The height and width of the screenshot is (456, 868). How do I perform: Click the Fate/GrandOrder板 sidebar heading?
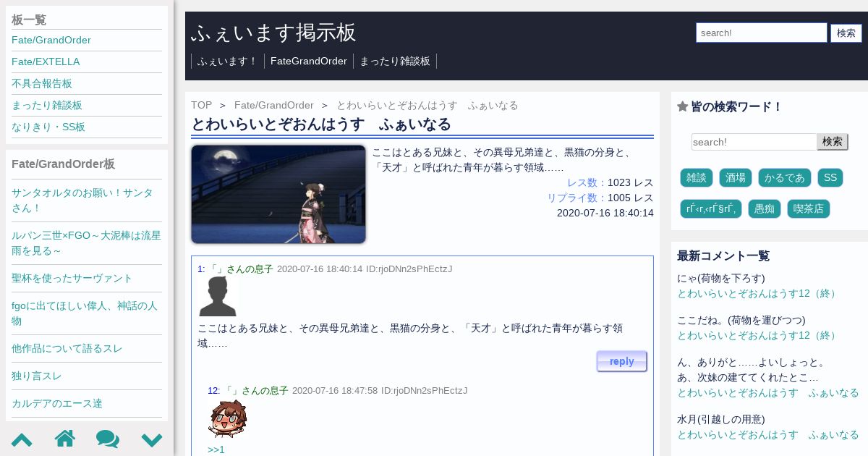pyautogui.click(x=63, y=164)
